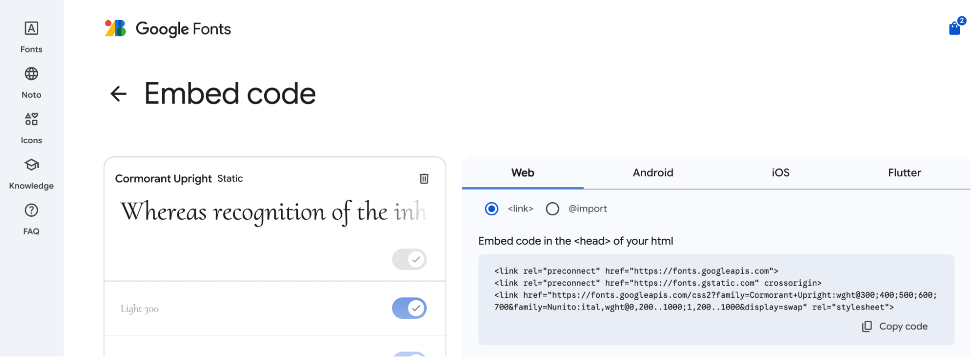Click the Cormorant Upright preview text
980x357 pixels.
(x=274, y=212)
